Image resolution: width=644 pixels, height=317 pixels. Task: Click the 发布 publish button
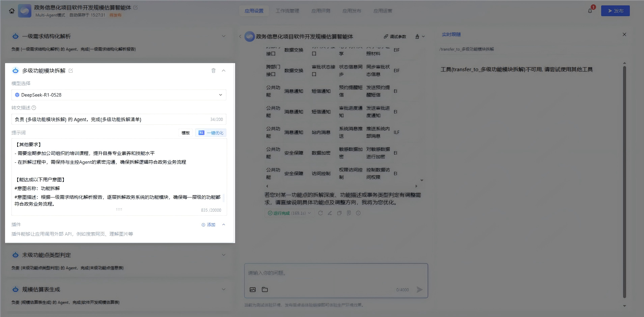coord(615,11)
